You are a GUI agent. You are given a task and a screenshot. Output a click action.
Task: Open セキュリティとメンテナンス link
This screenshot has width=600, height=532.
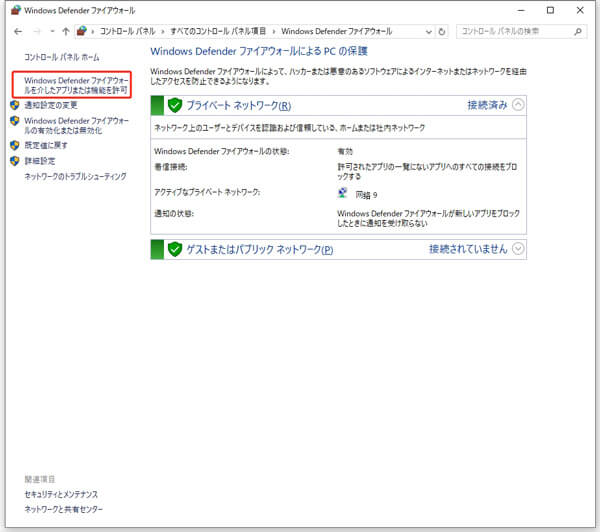[61, 494]
